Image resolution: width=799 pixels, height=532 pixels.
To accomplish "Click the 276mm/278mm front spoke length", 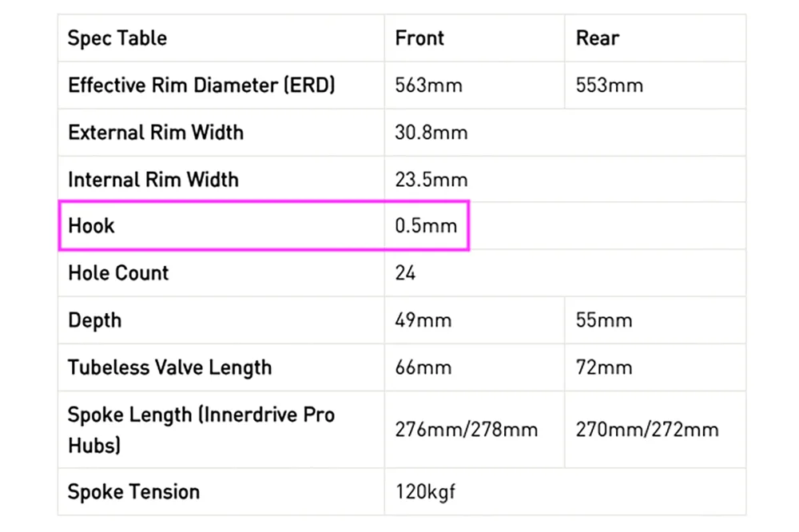I will [x=467, y=430].
